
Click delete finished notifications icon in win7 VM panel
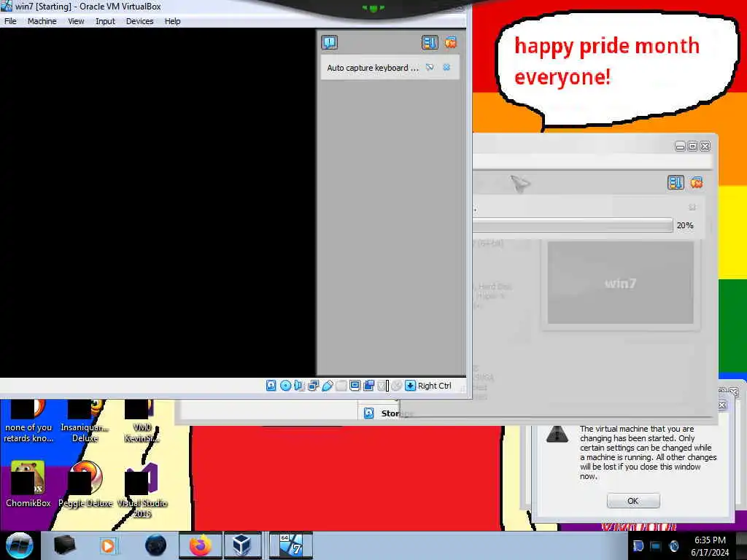click(x=451, y=42)
